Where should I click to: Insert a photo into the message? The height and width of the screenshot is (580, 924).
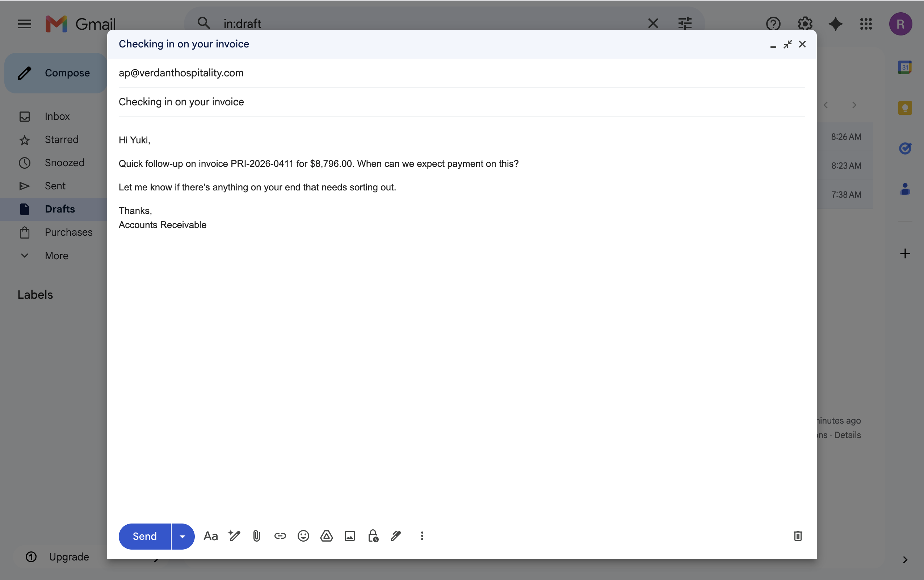pyautogui.click(x=349, y=536)
